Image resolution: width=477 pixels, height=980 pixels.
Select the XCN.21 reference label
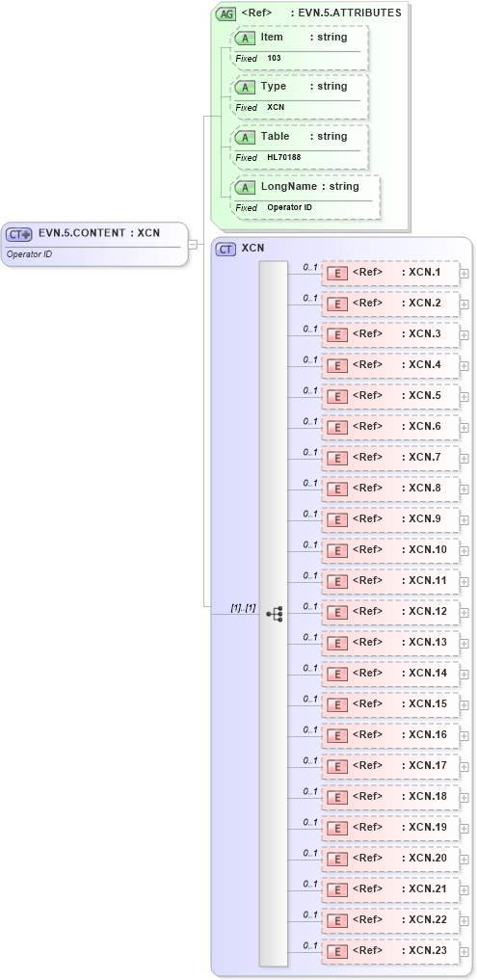(400, 888)
